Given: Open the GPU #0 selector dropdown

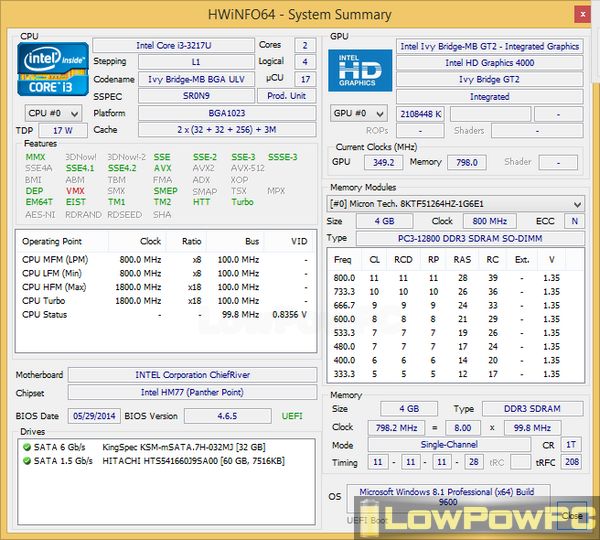Looking at the screenshot, I should tap(359, 114).
